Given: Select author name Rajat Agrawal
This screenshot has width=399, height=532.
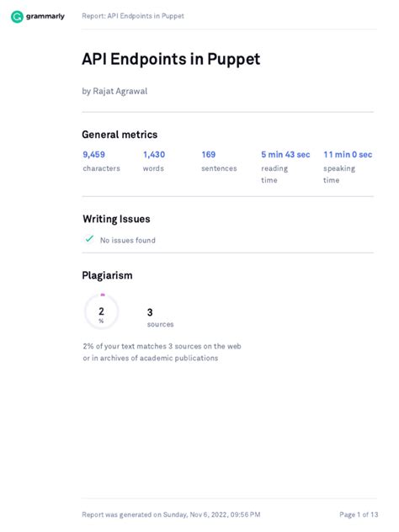Looking at the screenshot, I should click(x=120, y=91).
